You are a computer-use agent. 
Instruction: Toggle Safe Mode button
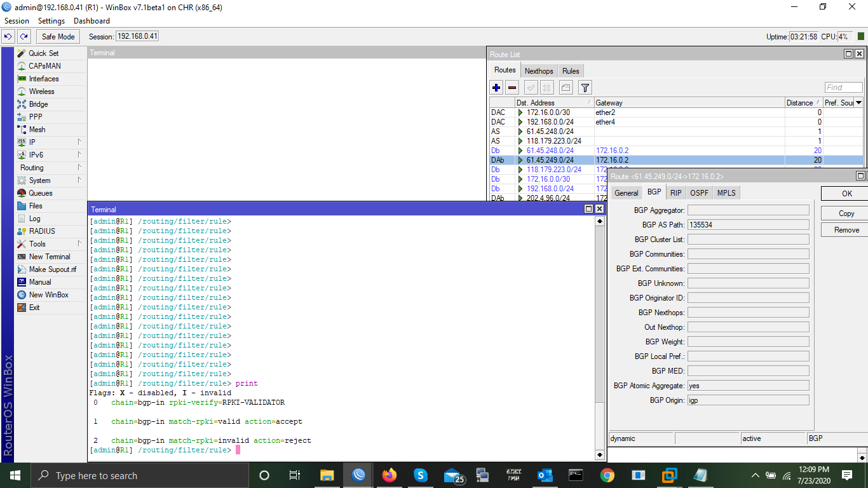(x=58, y=37)
